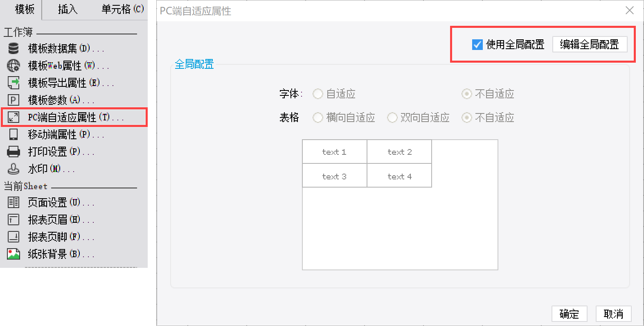
Task: Confirm with the 确定 button
Action: pyautogui.click(x=569, y=314)
